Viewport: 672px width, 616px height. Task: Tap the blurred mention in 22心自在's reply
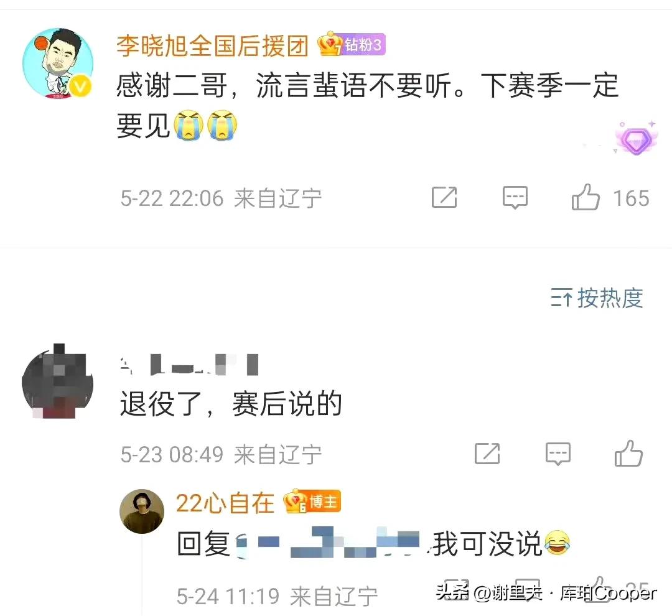click(x=329, y=543)
